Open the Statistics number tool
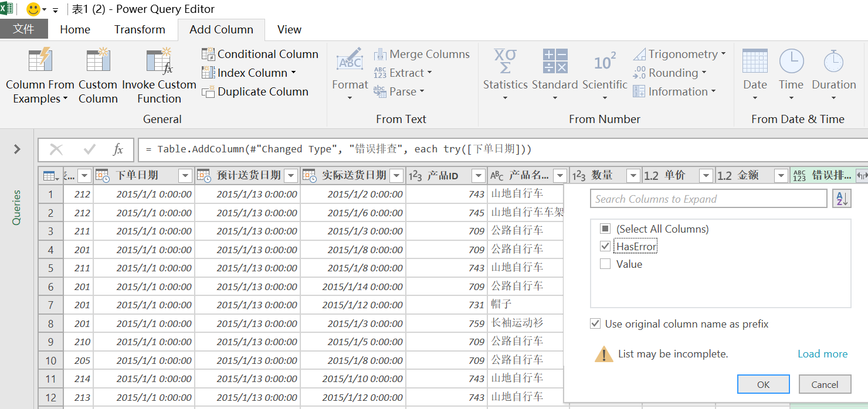The image size is (868, 409). (505, 75)
